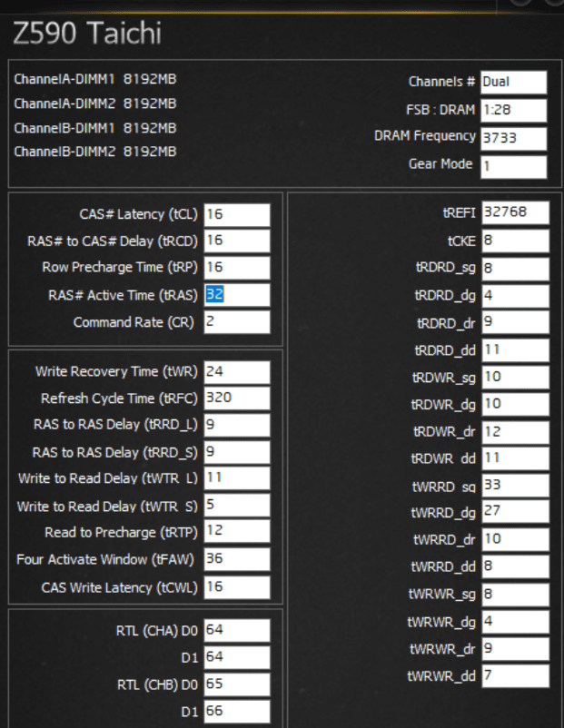Click the tRDWR_dd value field

[515, 458]
